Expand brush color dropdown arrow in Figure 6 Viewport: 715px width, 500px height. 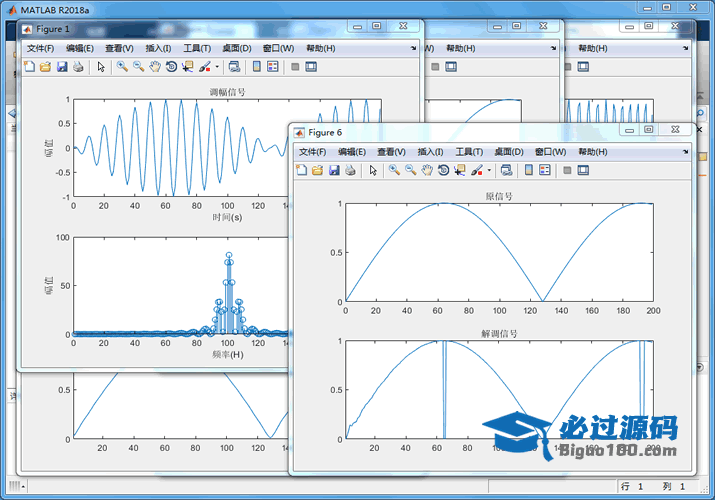pos(489,171)
